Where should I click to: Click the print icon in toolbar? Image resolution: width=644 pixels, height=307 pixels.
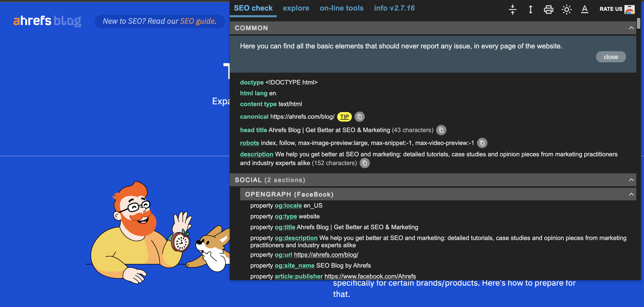[x=548, y=9]
